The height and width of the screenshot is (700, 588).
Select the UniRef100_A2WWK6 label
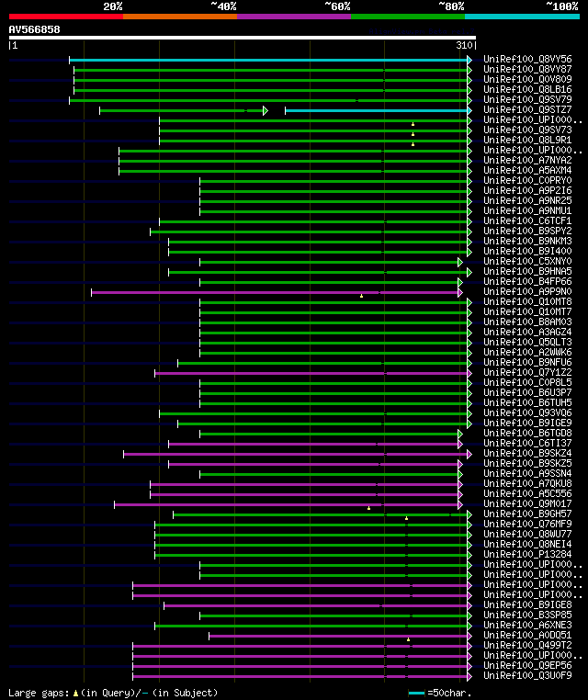coord(527,352)
